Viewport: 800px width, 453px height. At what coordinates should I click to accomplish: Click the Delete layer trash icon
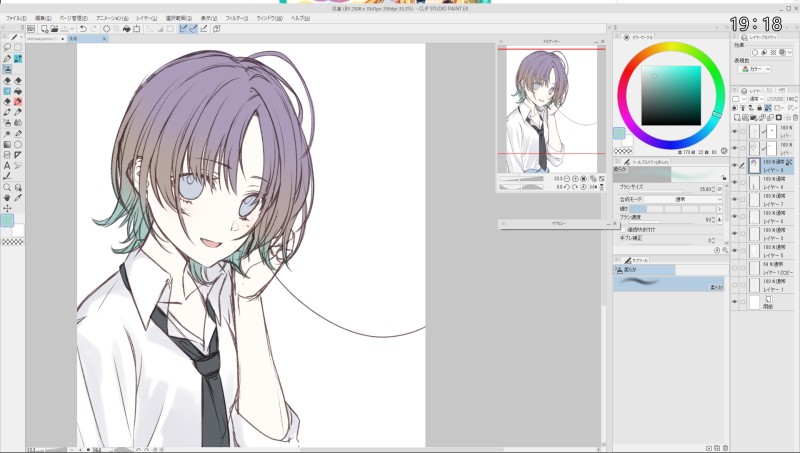click(x=795, y=117)
